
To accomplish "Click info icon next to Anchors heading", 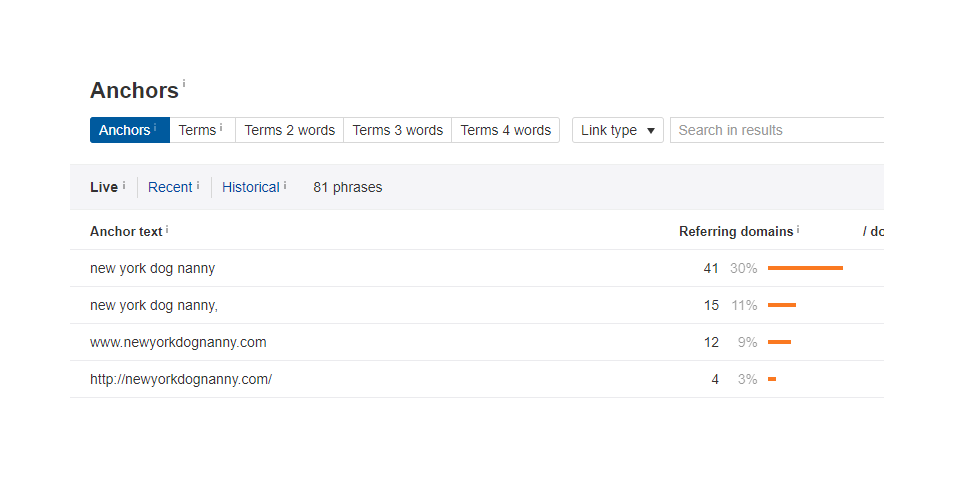I will 184,84.
